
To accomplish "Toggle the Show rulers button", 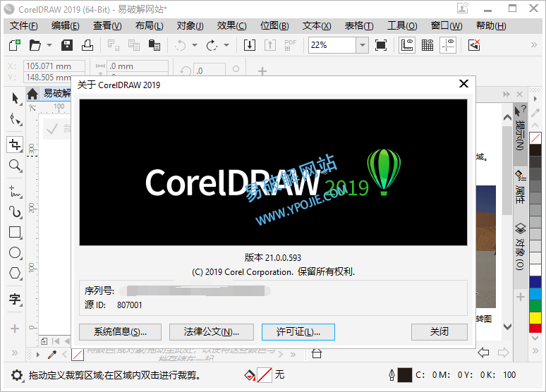I will tap(407, 45).
